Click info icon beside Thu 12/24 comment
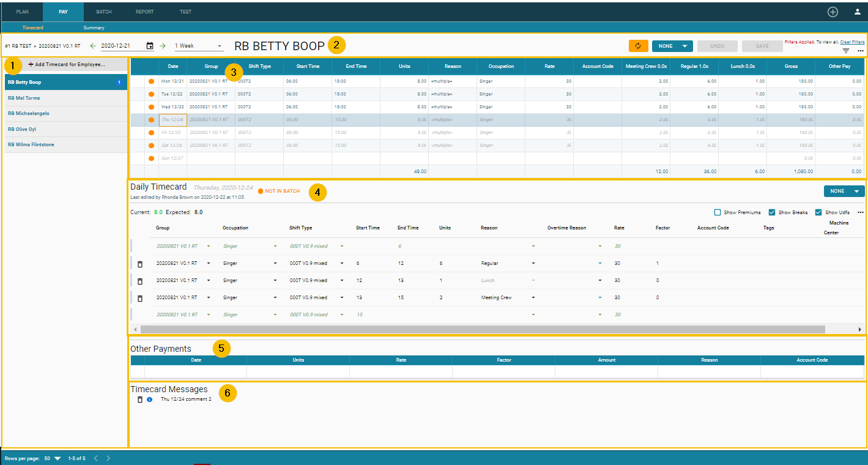Screen dimensions: 868x465 pyautogui.click(x=149, y=399)
